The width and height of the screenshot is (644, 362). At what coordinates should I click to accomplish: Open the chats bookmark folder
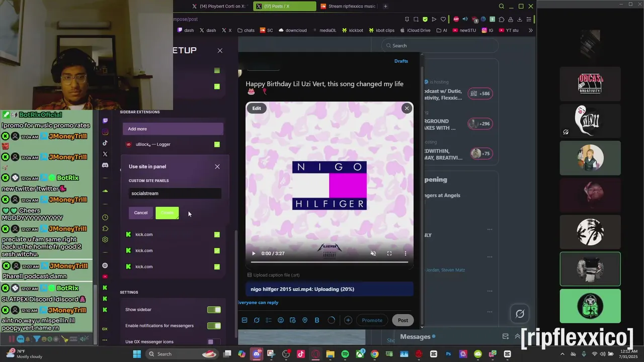(246, 30)
